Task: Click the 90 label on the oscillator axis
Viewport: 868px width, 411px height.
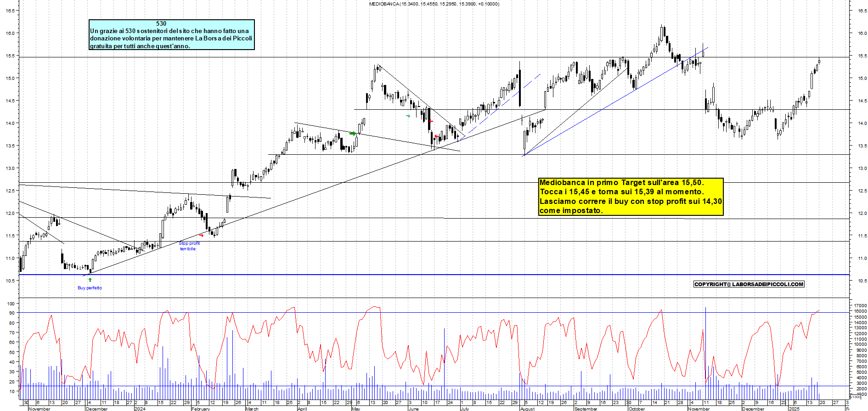Action: tap(12, 313)
